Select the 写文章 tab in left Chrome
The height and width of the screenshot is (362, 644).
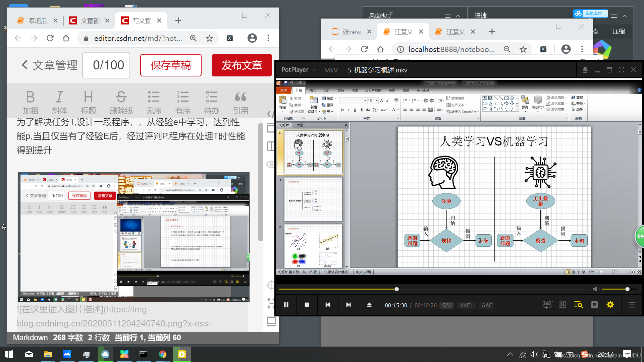(x=141, y=21)
